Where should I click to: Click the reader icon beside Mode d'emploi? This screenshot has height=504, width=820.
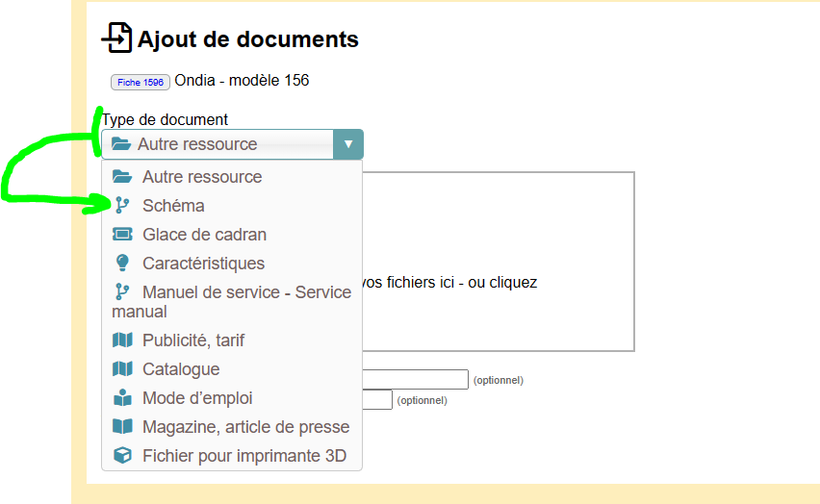coord(121,398)
